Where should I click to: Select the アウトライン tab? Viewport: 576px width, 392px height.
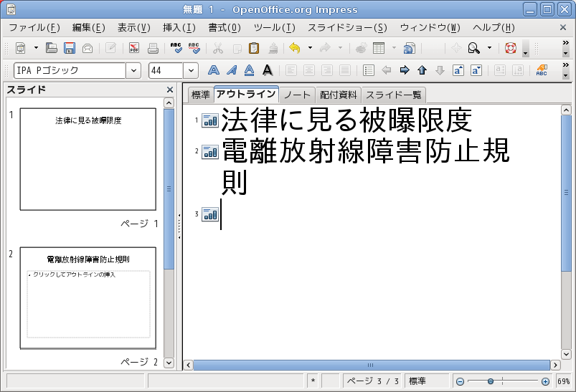pos(246,94)
